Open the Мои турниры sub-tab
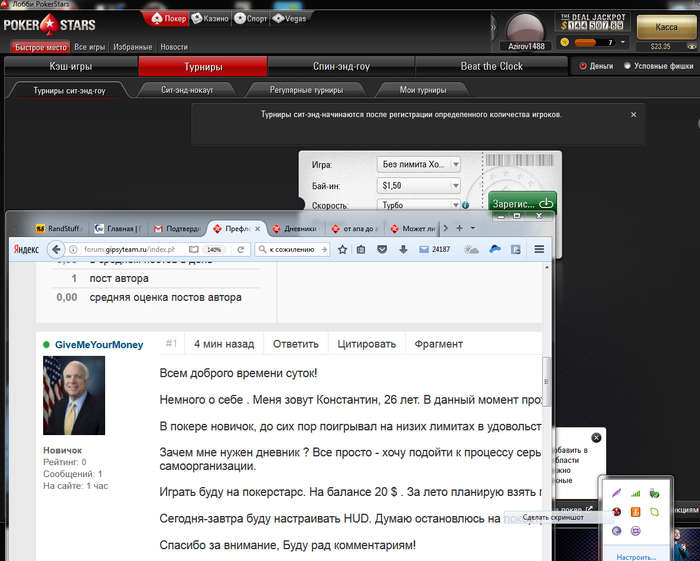Screen dimensions: 700x561 click(x=422, y=90)
